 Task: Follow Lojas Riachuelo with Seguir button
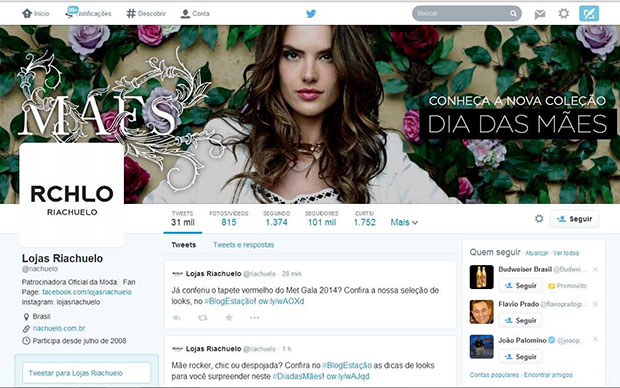coord(575,219)
